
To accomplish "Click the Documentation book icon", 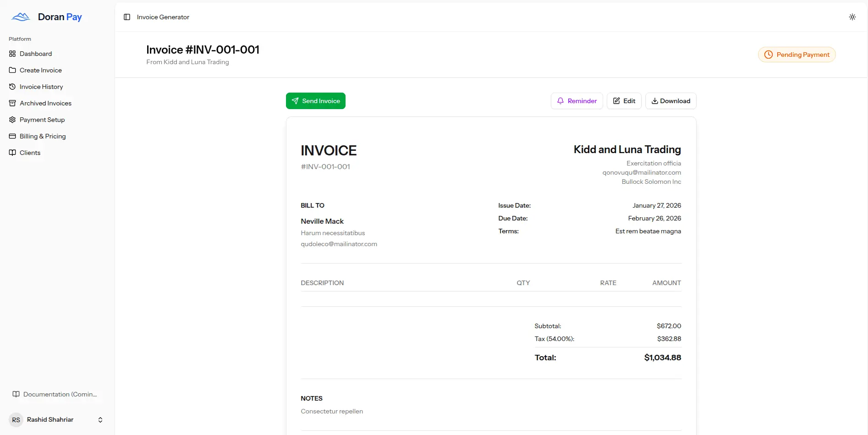I will [16, 394].
